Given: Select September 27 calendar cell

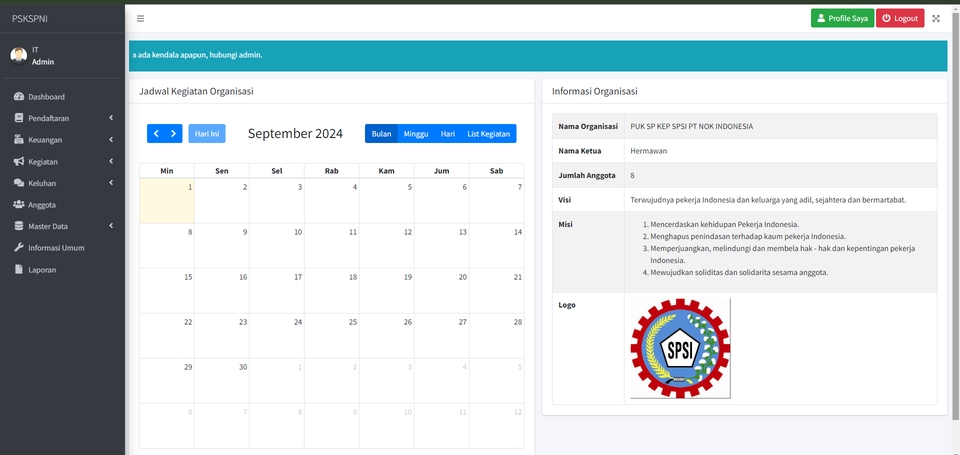Looking at the screenshot, I should click(x=441, y=336).
